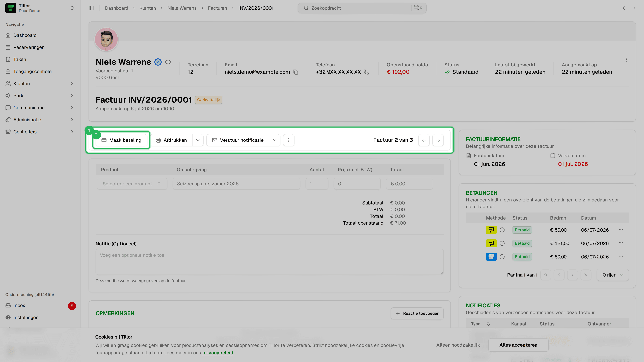Open the invoice toolbar more-options icon
This screenshot has width=644, height=362.
coord(289,140)
